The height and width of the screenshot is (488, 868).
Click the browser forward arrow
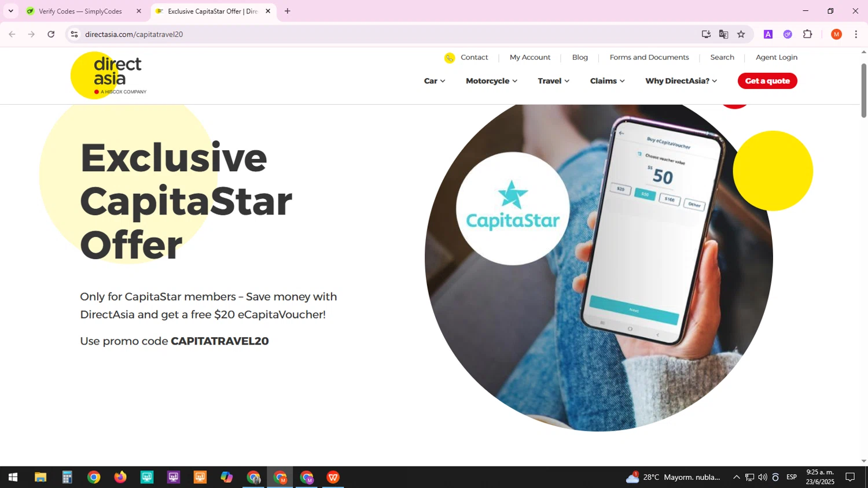click(x=31, y=34)
